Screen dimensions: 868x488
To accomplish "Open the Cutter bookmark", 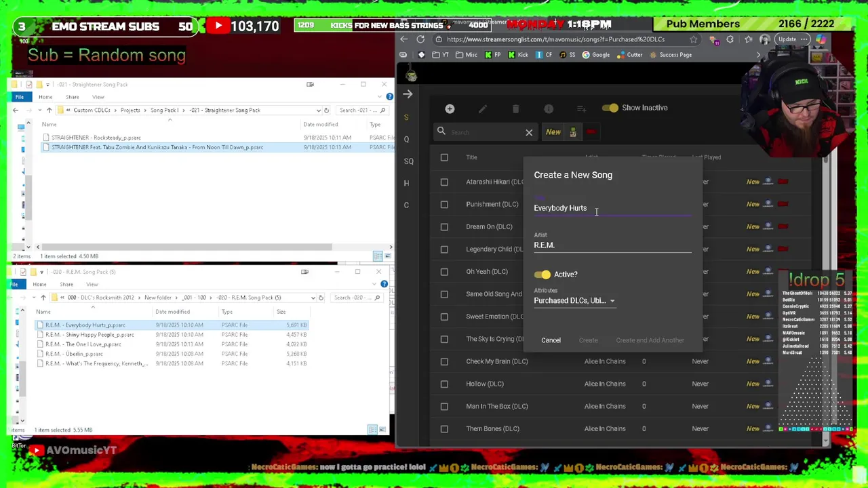I will (629, 55).
